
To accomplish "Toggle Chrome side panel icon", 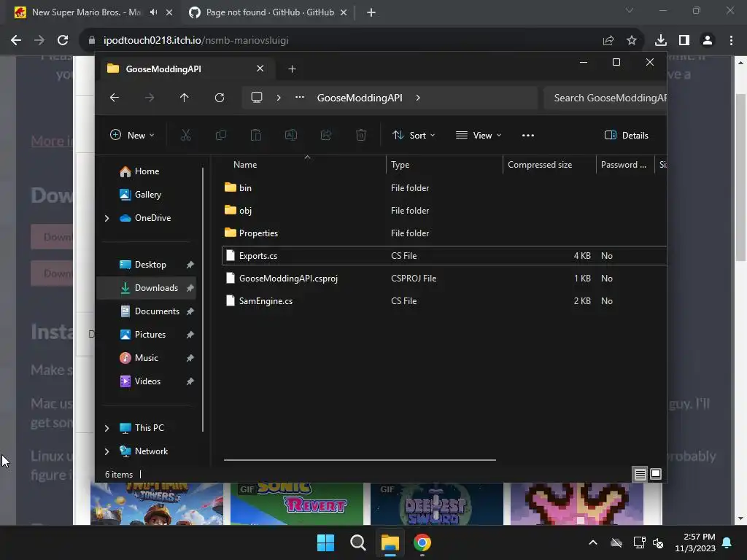I will point(684,41).
